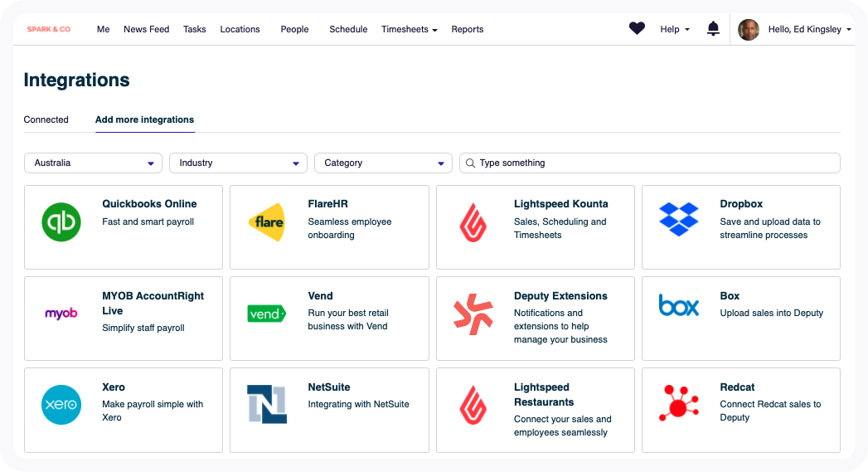This screenshot has height=472, width=868.
Task: Click 'Connect Redcat sales to Deputy' text
Action: [770, 411]
